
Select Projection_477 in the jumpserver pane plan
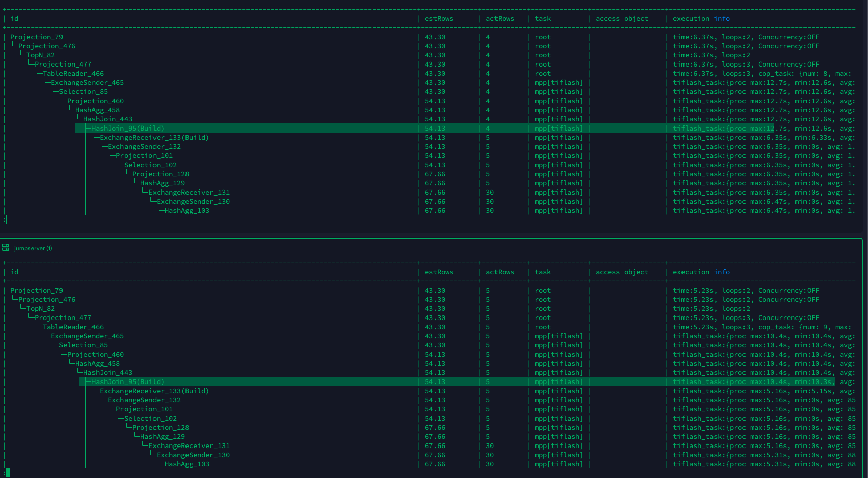[63, 318]
